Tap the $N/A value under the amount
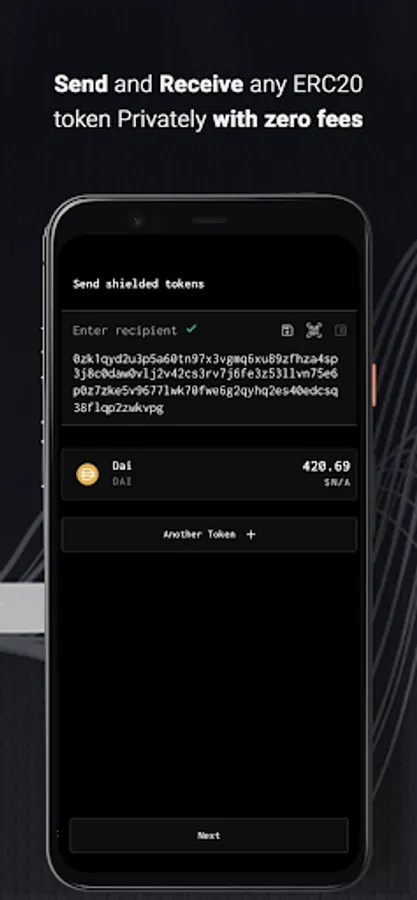This screenshot has height=900, width=417. (337, 483)
